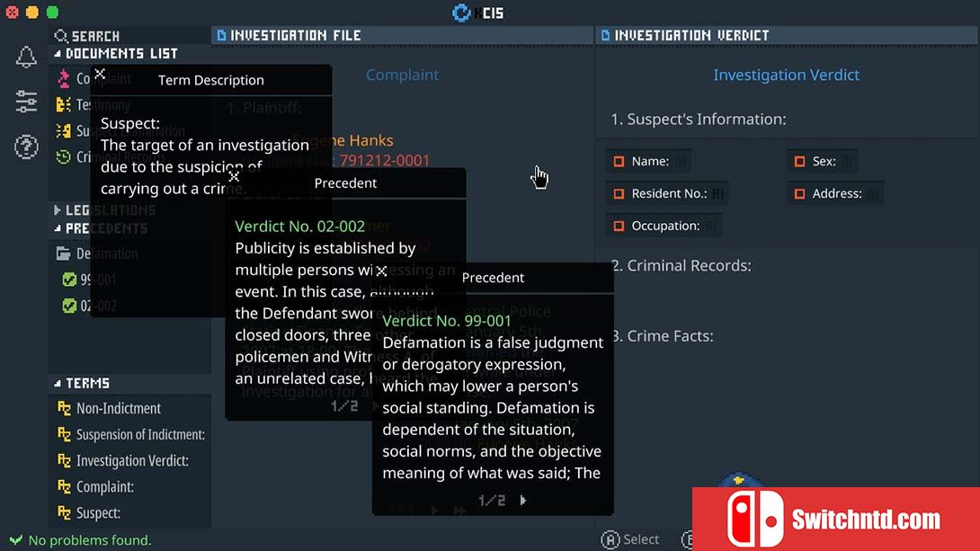
Task: Click the Investigation File tab icon
Action: (x=221, y=36)
